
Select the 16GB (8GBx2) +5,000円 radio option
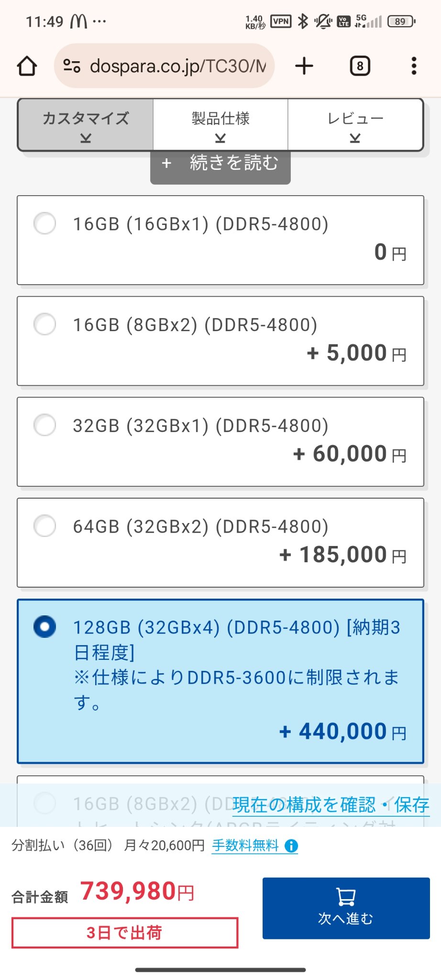(45, 324)
